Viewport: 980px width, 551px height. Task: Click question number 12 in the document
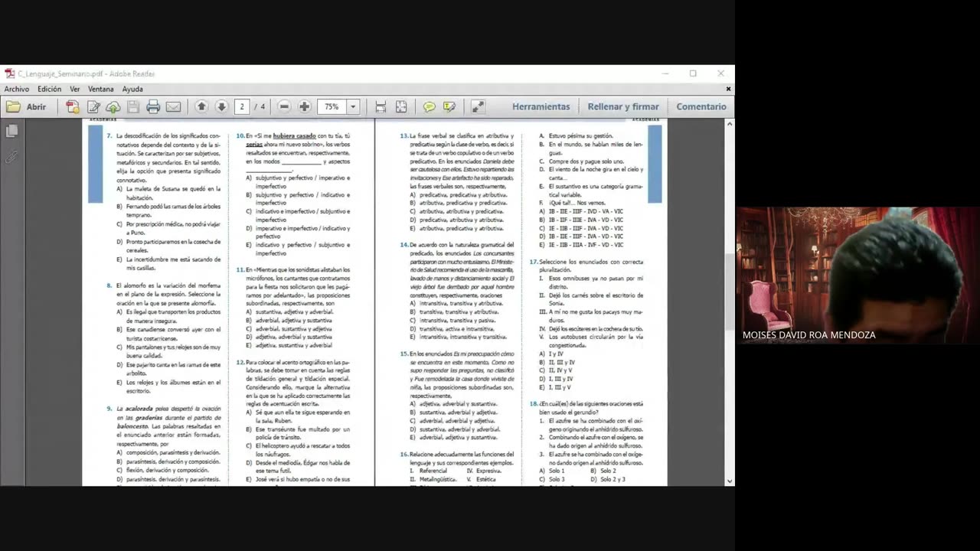pos(240,362)
